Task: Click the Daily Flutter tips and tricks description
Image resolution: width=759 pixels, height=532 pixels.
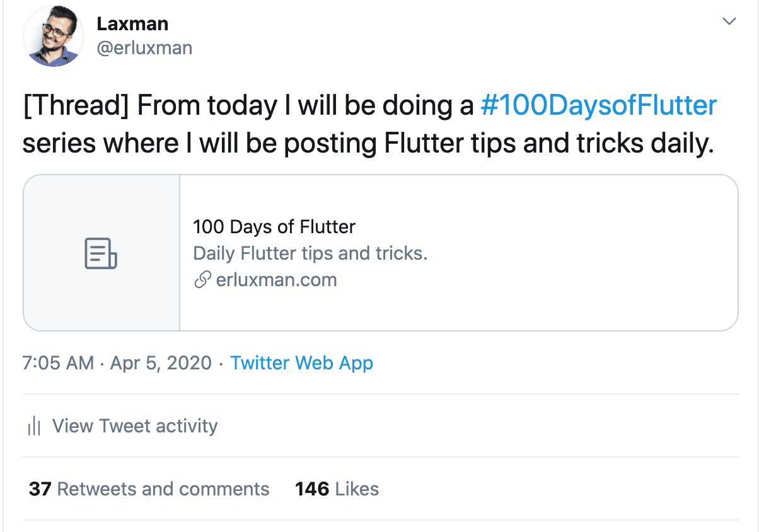Action: pyautogui.click(x=310, y=253)
